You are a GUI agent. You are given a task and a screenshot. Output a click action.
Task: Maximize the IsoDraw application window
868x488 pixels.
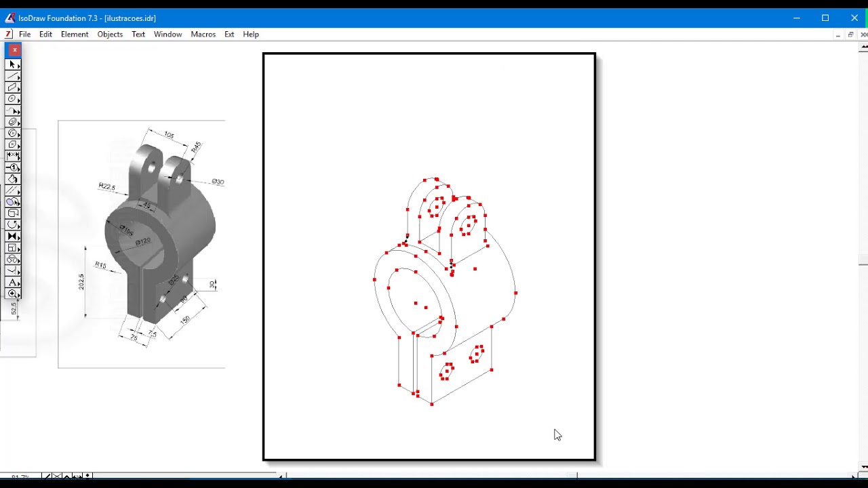pyautogui.click(x=825, y=18)
